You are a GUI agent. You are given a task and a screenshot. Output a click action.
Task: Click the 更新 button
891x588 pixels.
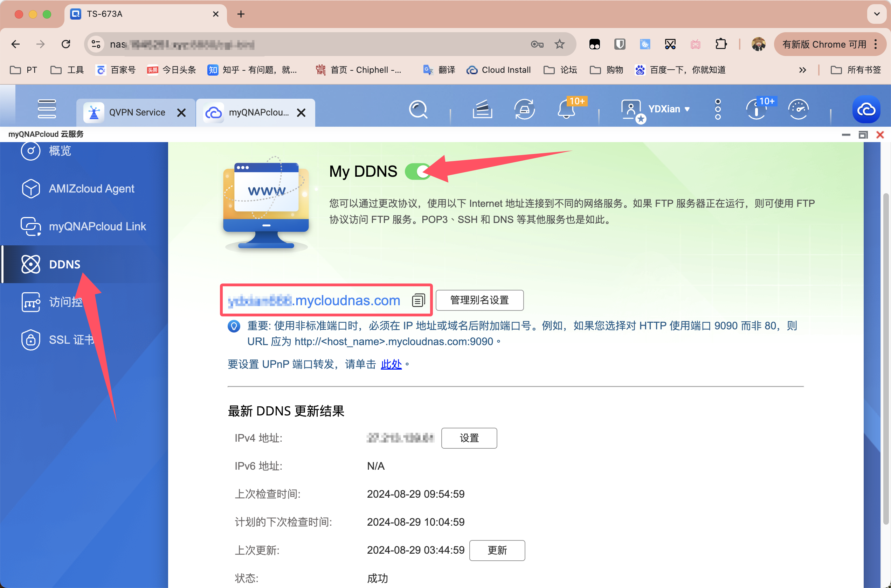(497, 551)
